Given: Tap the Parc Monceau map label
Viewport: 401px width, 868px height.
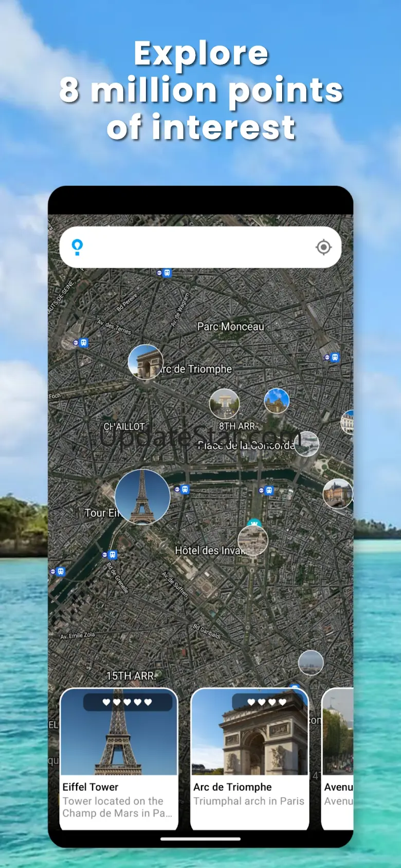Looking at the screenshot, I should (231, 327).
